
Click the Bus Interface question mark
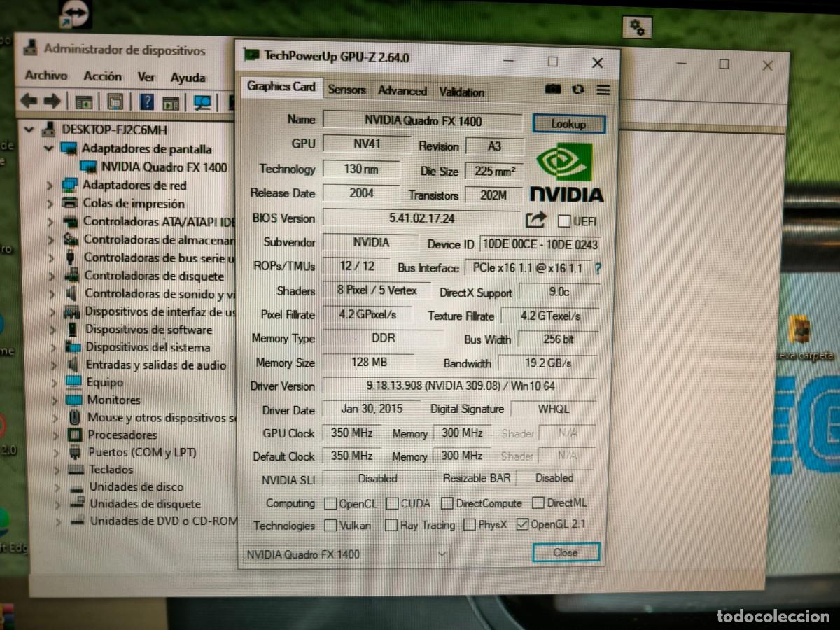point(598,268)
